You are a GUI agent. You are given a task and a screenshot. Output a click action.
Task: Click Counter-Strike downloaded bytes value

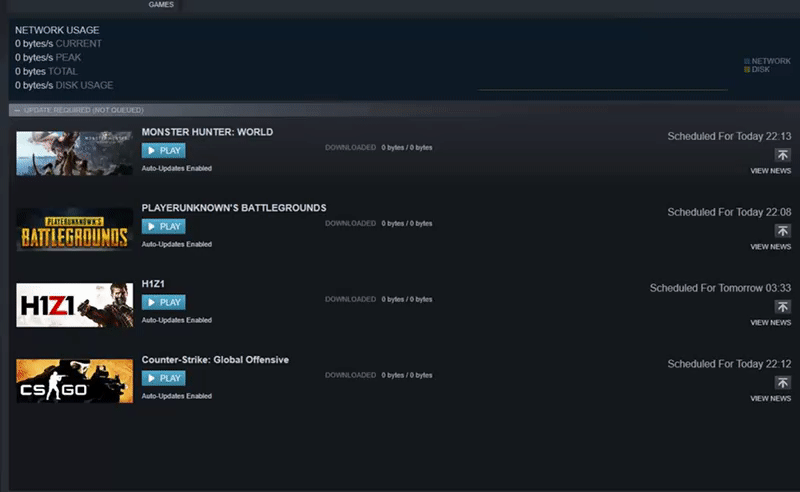coord(407,376)
